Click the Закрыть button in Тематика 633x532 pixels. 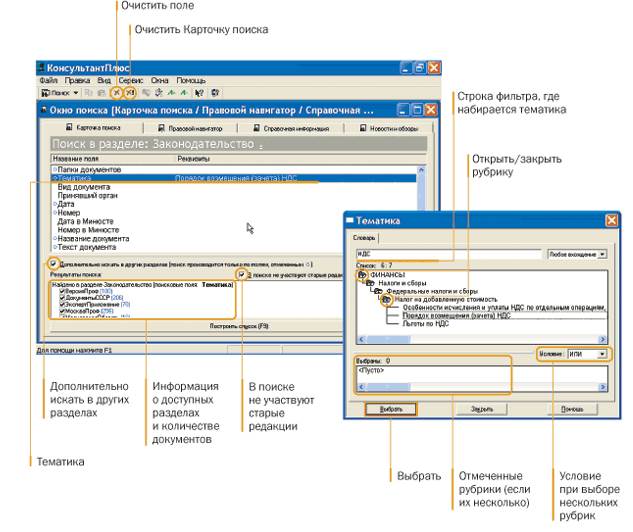tap(482, 409)
